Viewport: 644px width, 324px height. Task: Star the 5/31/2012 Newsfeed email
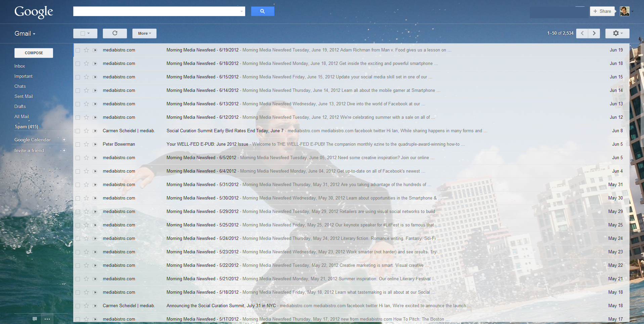coord(86,185)
